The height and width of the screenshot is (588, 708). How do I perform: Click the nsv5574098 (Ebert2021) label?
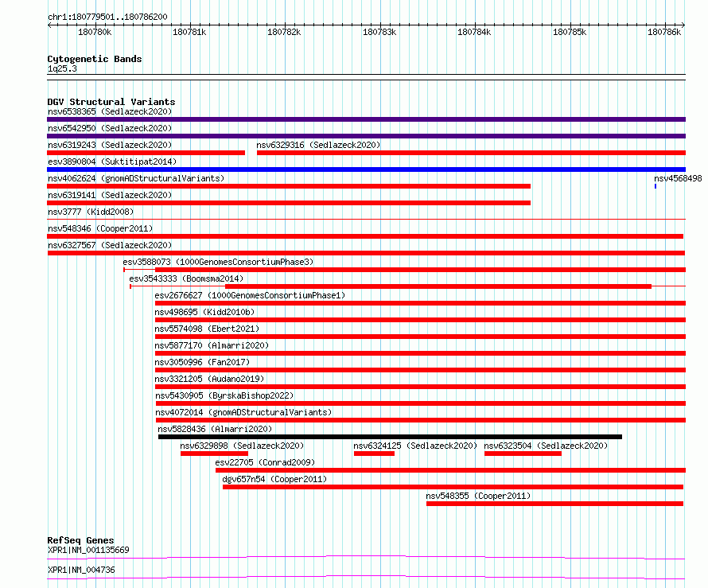pyautogui.click(x=207, y=329)
